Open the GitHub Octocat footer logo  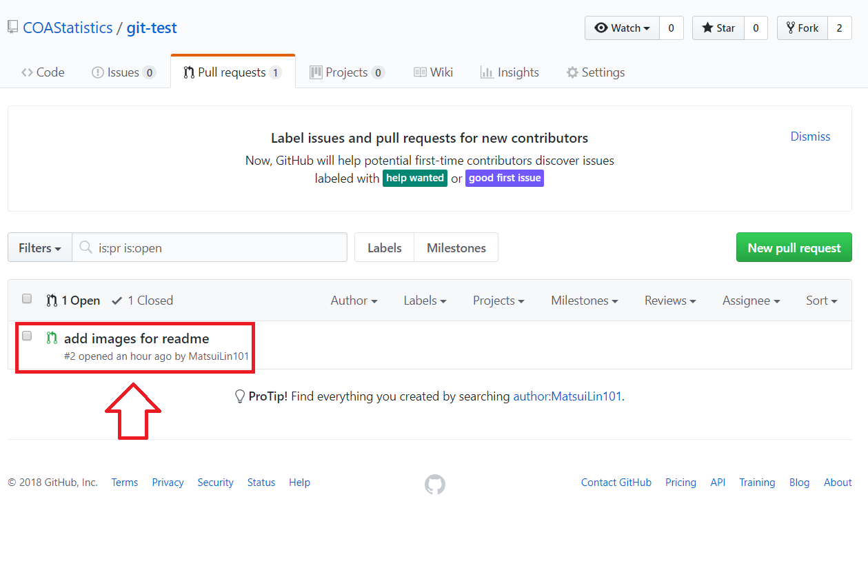[x=434, y=485]
